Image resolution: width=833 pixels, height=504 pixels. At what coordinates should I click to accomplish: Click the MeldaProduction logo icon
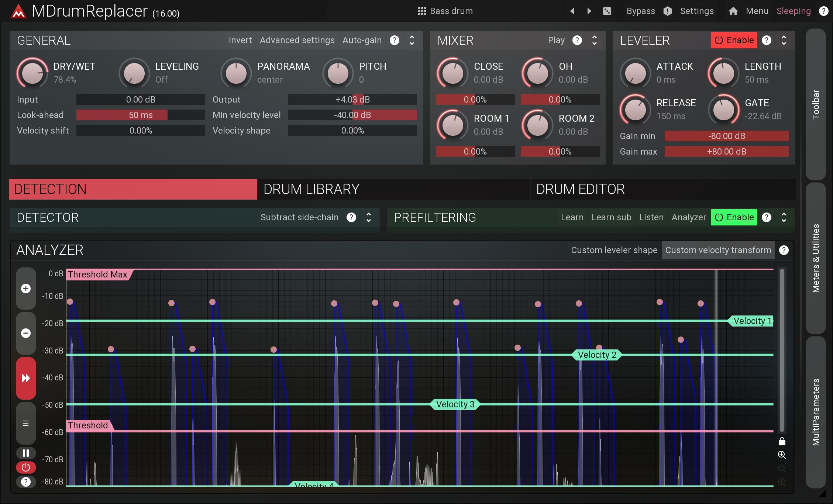[18, 11]
